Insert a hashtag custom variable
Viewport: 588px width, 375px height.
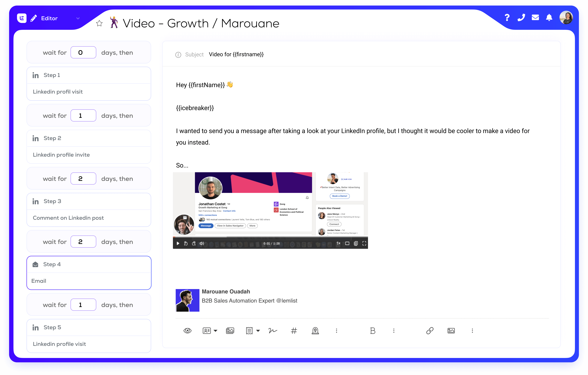294,331
